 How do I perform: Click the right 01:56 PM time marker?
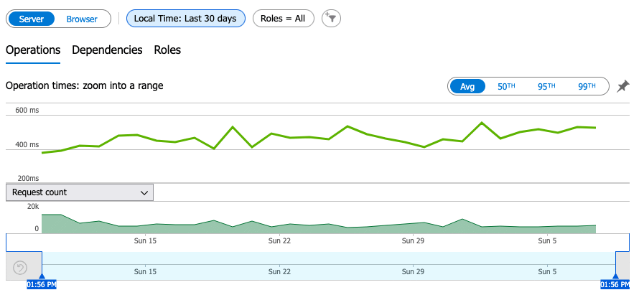click(615, 284)
